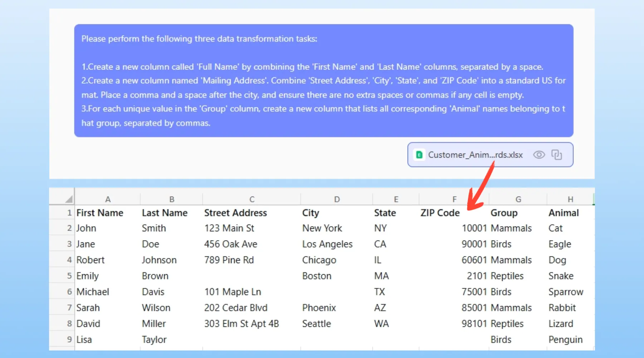
Task: Click the green spreadsheet file icon
Action: (x=419, y=155)
